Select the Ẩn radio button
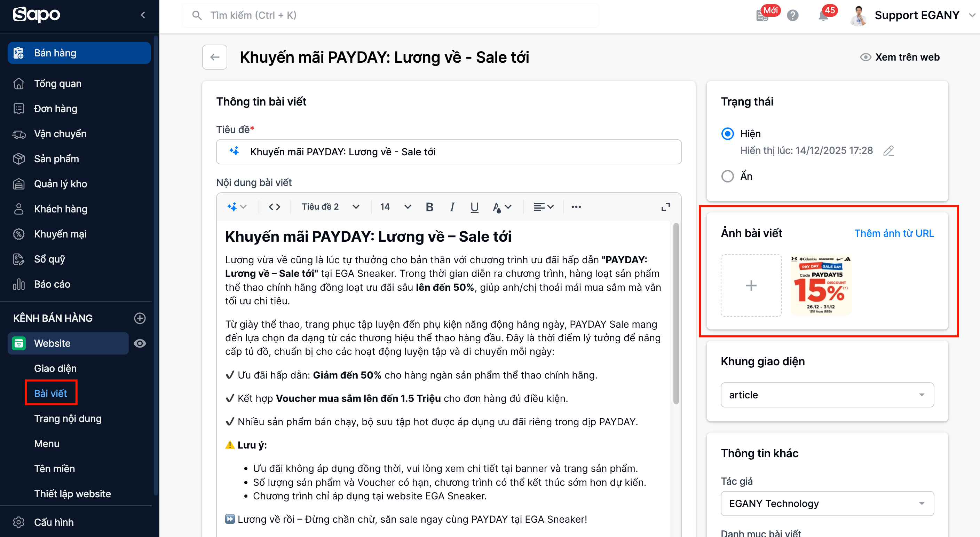Image resolution: width=980 pixels, height=537 pixels. tap(727, 176)
